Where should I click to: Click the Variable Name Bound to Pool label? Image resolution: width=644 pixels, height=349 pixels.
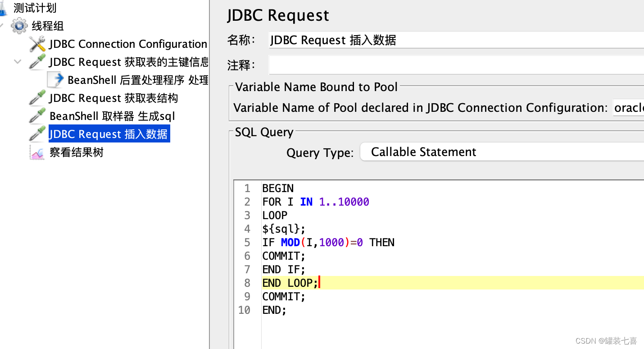pyautogui.click(x=317, y=87)
